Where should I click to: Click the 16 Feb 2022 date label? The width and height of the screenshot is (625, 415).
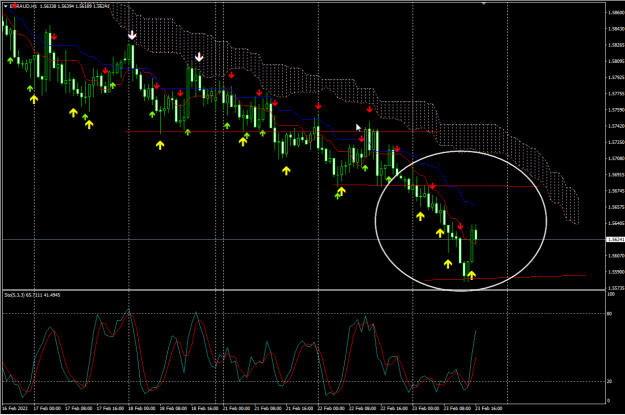(15, 408)
